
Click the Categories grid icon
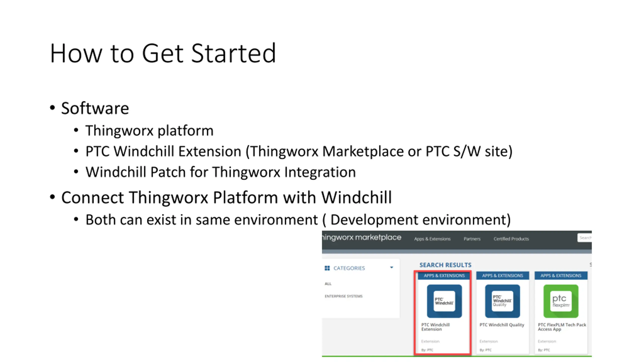(327, 268)
